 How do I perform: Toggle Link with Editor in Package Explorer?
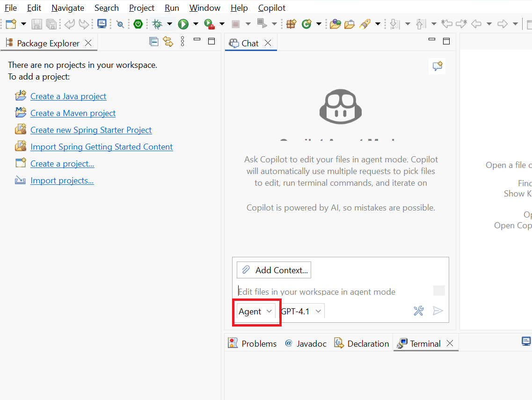[x=168, y=42]
